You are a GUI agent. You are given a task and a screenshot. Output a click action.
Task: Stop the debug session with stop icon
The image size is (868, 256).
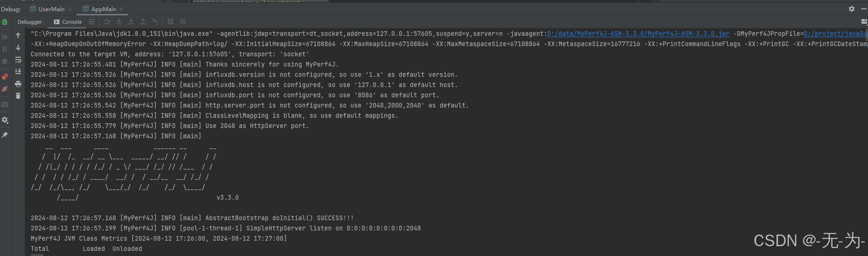[x=5, y=61]
